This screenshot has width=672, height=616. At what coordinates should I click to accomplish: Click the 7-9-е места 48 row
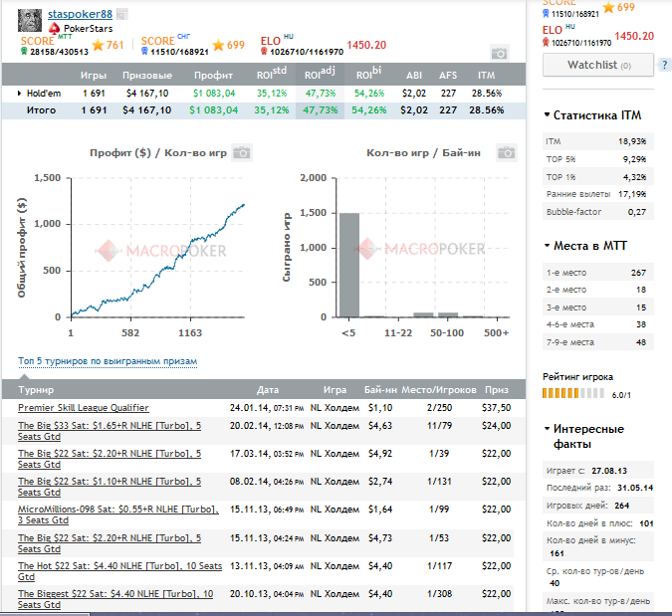[598, 342]
